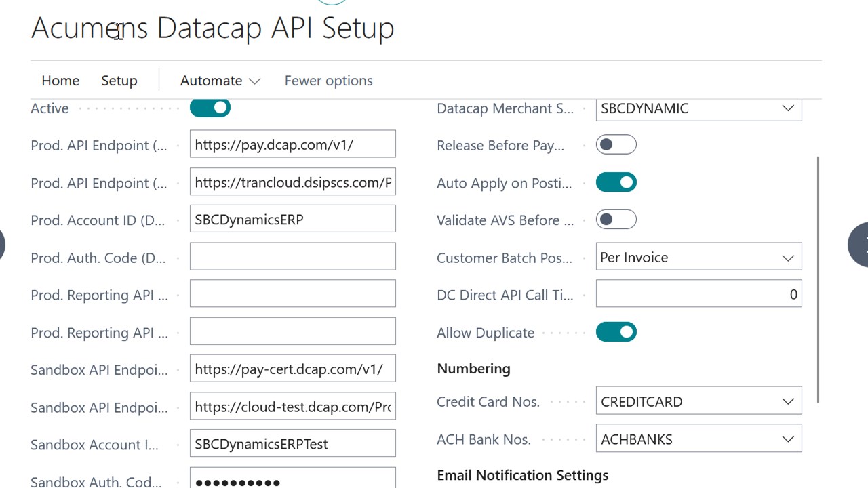This screenshot has height=488, width=868.
Task: Expand the Automate menu
Action: point(220,81)
